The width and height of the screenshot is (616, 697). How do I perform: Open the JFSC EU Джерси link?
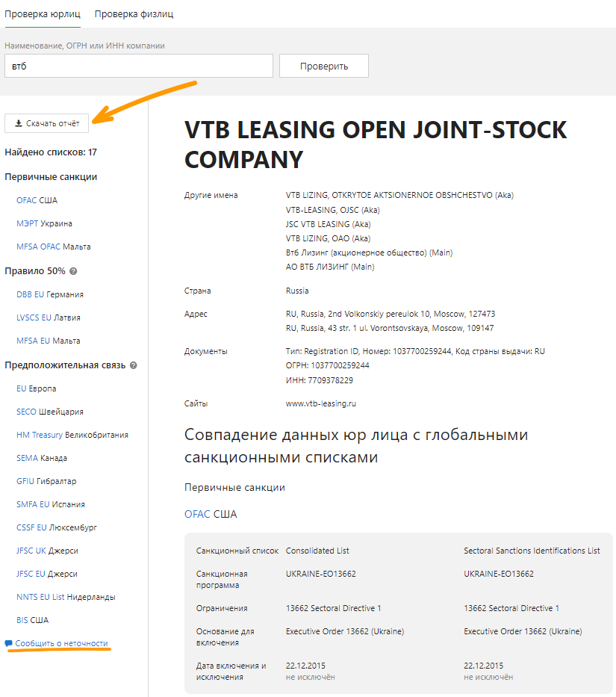46,574
